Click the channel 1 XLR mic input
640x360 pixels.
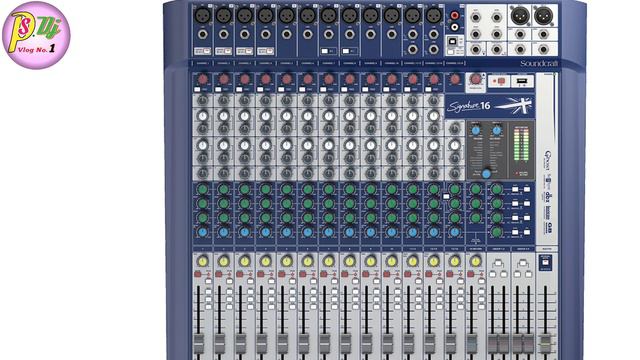click(x=202, y=16)
